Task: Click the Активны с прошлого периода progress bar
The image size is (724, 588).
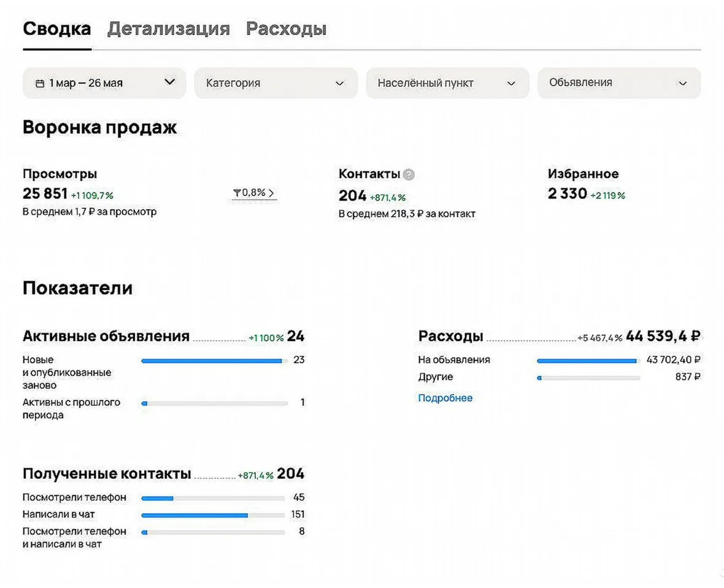Action: pyautogui.click(x=215, y=403)
